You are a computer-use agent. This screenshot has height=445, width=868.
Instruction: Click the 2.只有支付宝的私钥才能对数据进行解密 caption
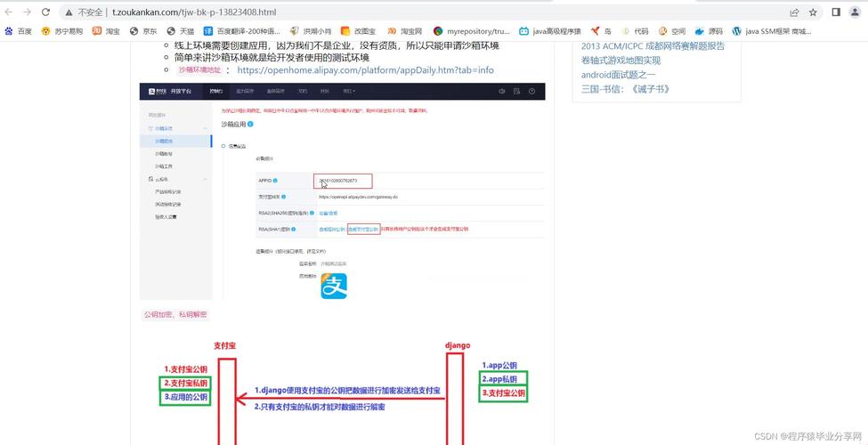coord(320,407)
